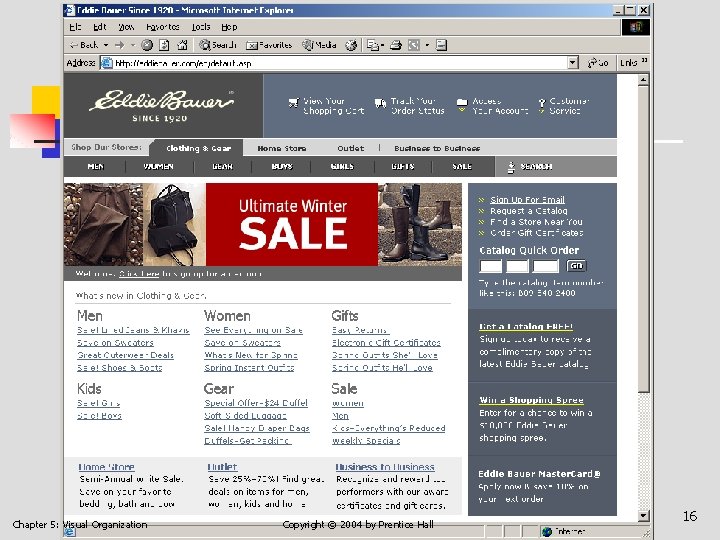The image size is (720, 540).
Task: Select the Home Store tab
Action: (281, 148)
